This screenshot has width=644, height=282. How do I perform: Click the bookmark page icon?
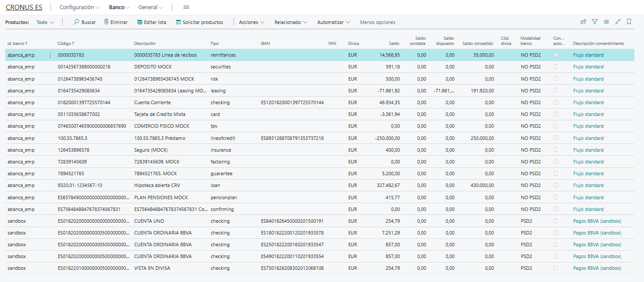tap(629, 22)
